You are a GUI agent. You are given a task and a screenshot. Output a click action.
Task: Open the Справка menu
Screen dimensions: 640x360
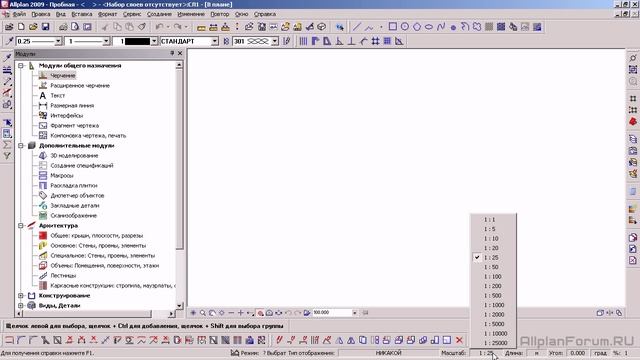click(265, 14)
